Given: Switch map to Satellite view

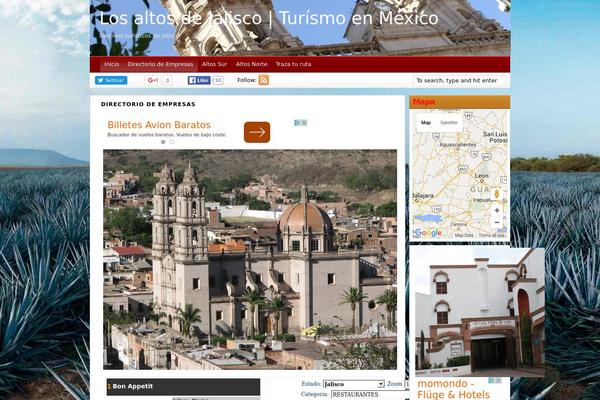Looking at the screenshot, I should [448, 123].
